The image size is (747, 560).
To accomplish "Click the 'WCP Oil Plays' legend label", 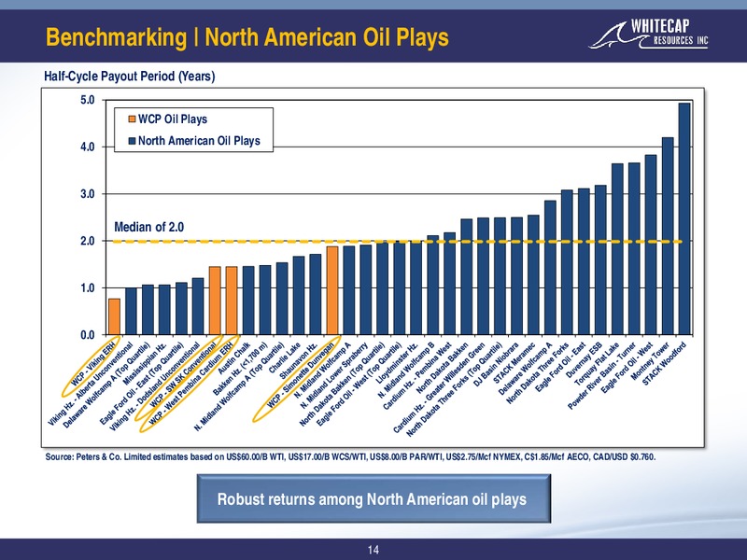I will [173, 119].
